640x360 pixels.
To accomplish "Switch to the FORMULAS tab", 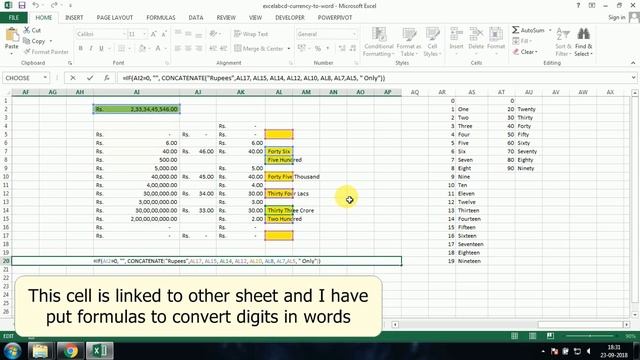I will point(160,18).
